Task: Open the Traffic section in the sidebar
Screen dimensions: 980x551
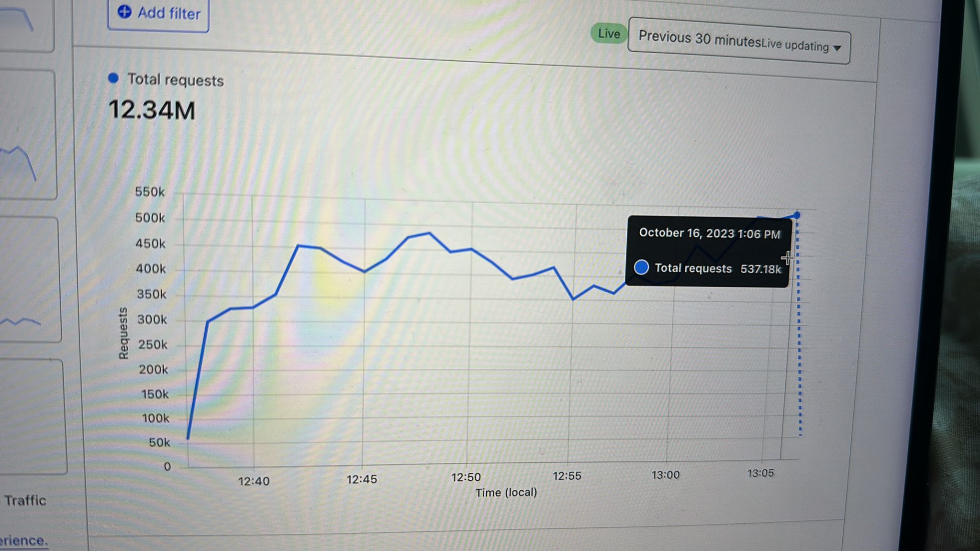Action: [x=25, y=500]
